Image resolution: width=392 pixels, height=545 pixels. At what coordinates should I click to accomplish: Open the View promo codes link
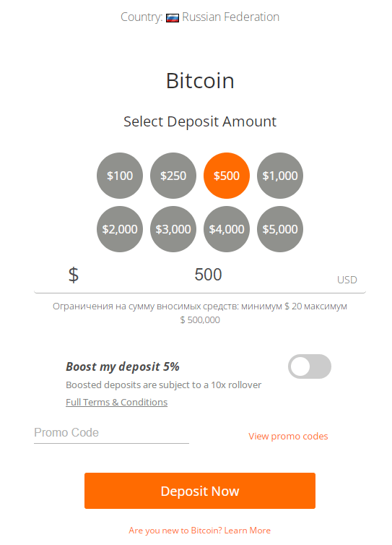point(288,436)
